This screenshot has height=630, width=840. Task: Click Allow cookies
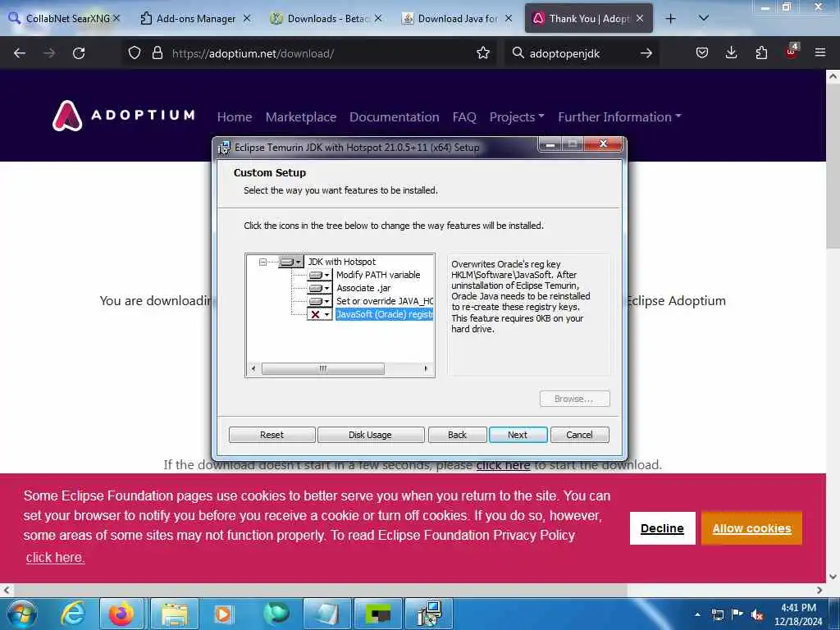click(x=751, y=528)
